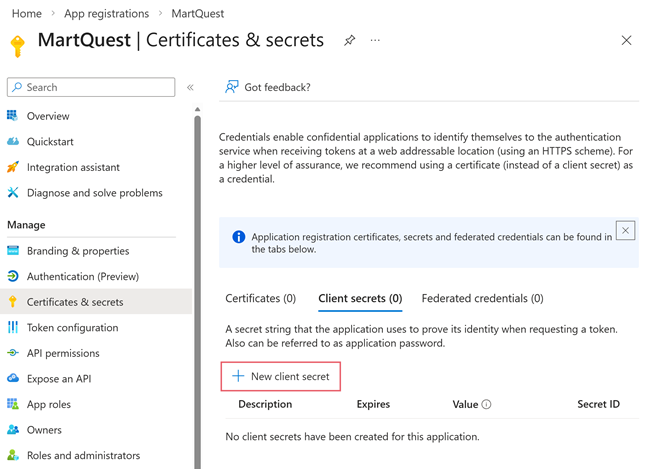The width and height of the screenshot is (650, 469).
Task: Click the Integration assistant rocket icon
Action: [x=13, y=167]
